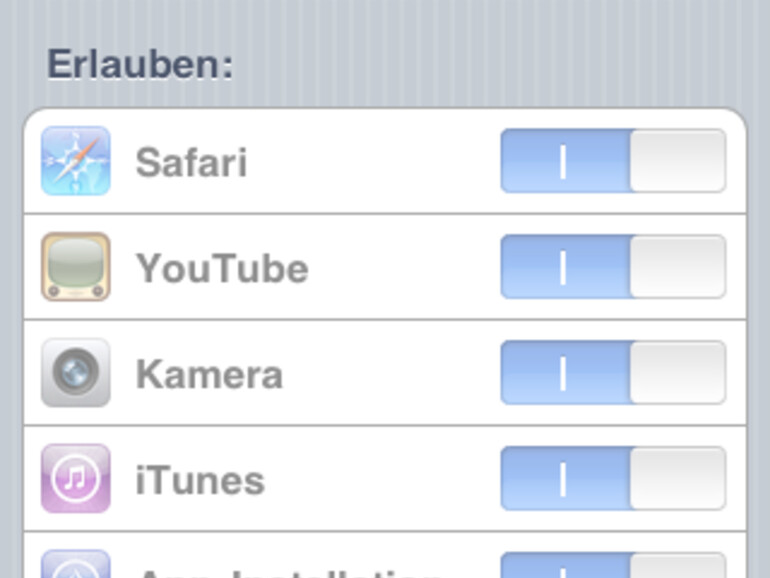Tap the YouTube TV icon
Image resolution: width=770 pixels, height=578 pixels.
pos(76,267)
